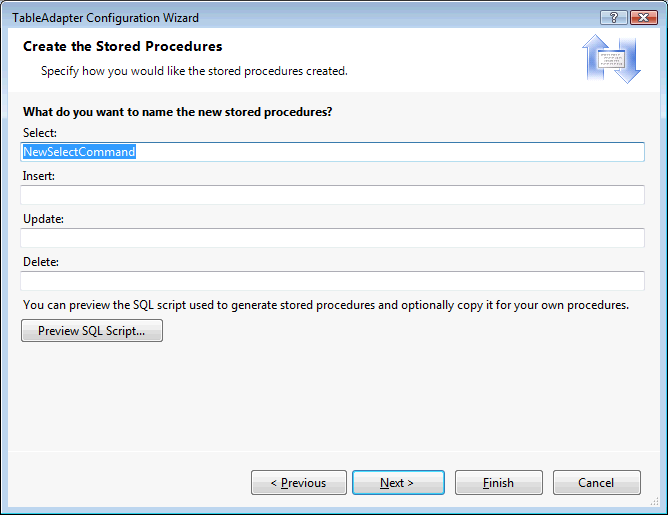Click the "What do you want to name" question
Image resolution: width=668 pixels, height=515 pixels.
coord(177,112)
